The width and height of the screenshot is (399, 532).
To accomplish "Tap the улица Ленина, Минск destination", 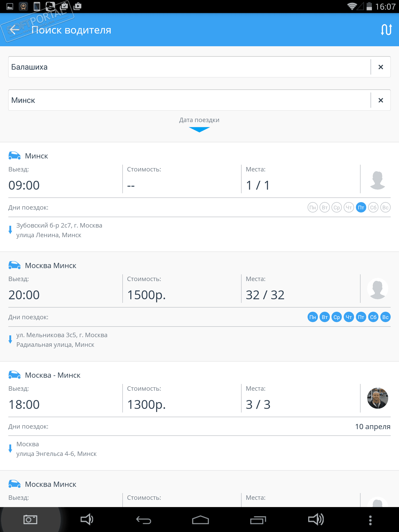I will [49, 235].
